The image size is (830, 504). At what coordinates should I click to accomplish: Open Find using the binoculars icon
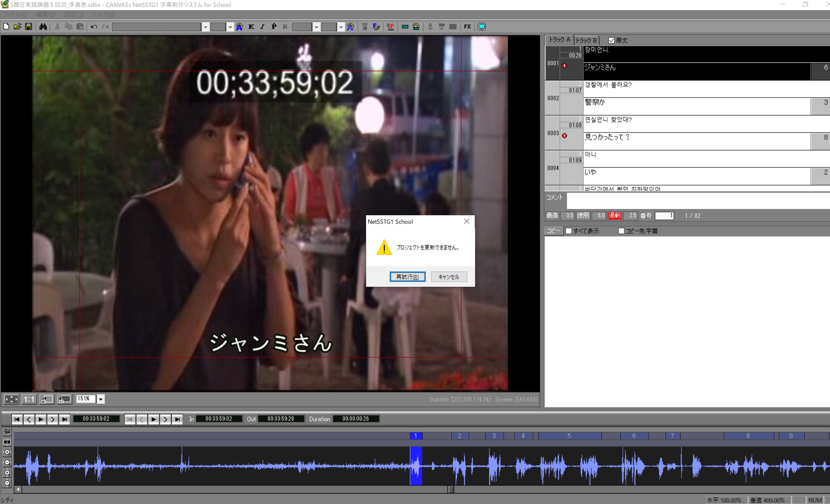43,27
